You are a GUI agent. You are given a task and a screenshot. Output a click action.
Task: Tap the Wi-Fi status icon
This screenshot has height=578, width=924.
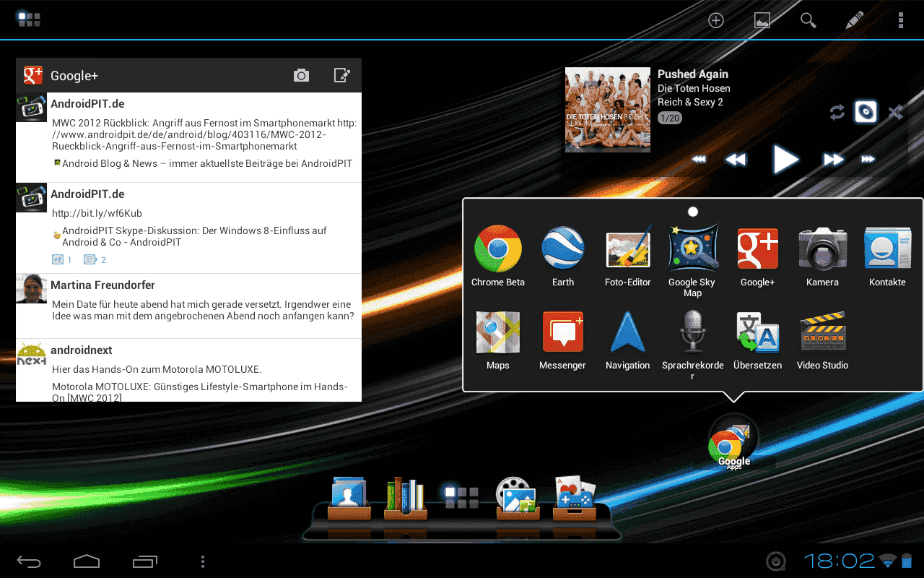[888, 561]
